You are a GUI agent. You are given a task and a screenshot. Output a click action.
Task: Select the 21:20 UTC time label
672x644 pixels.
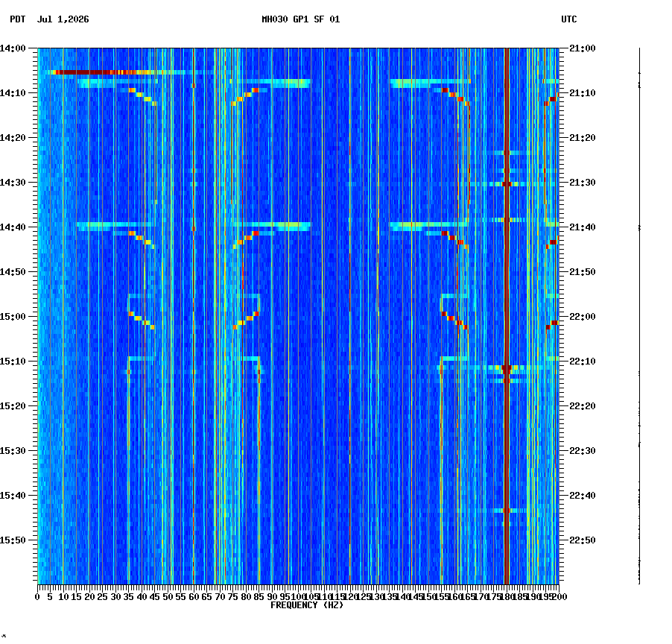click(x=583, y=138)
